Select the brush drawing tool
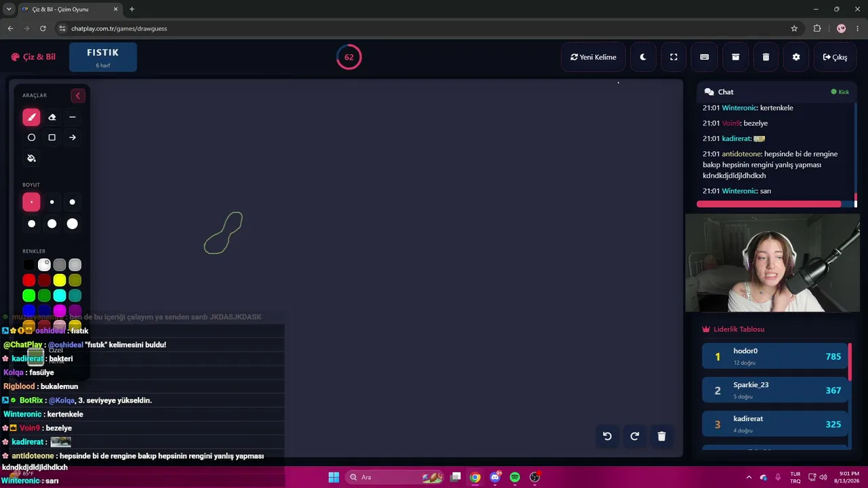 (x=31, y=117)
